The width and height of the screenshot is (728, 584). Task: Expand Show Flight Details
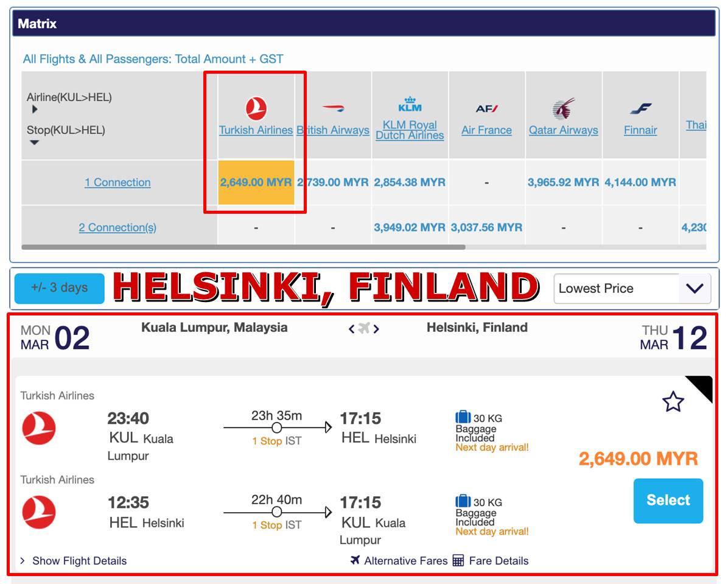tap(74, 561)
